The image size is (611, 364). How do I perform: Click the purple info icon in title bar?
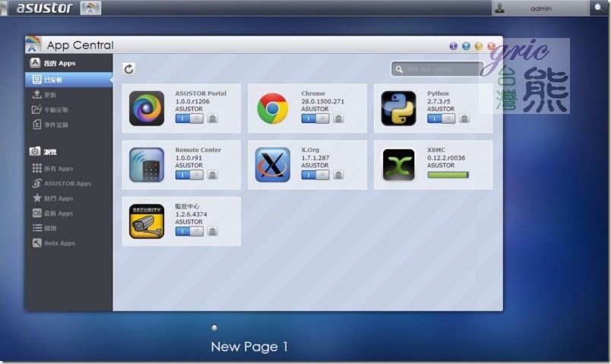(453, 46)
